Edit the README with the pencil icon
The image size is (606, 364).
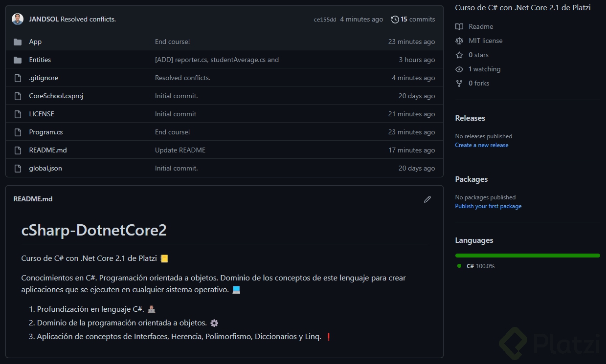tap(427, 199)
